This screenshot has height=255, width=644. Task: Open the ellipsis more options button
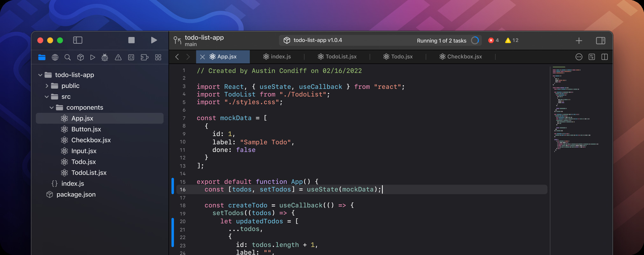579,57
